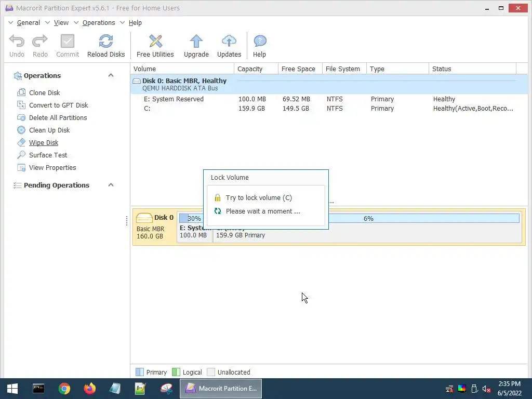Click the Undo toolbar icon
This screenshot has width=532, height=399.
pyautogui.click(x=17, y=41)
